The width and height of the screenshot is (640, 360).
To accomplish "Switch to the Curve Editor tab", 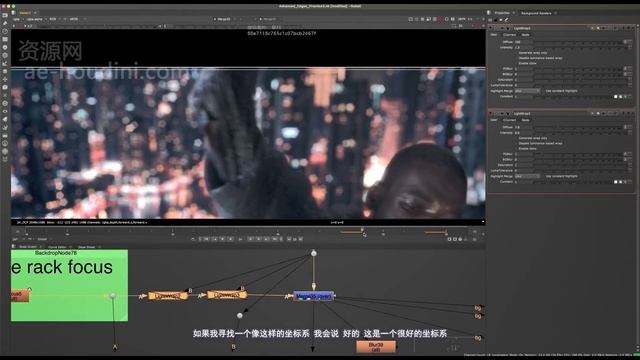I will pos(57,247).
